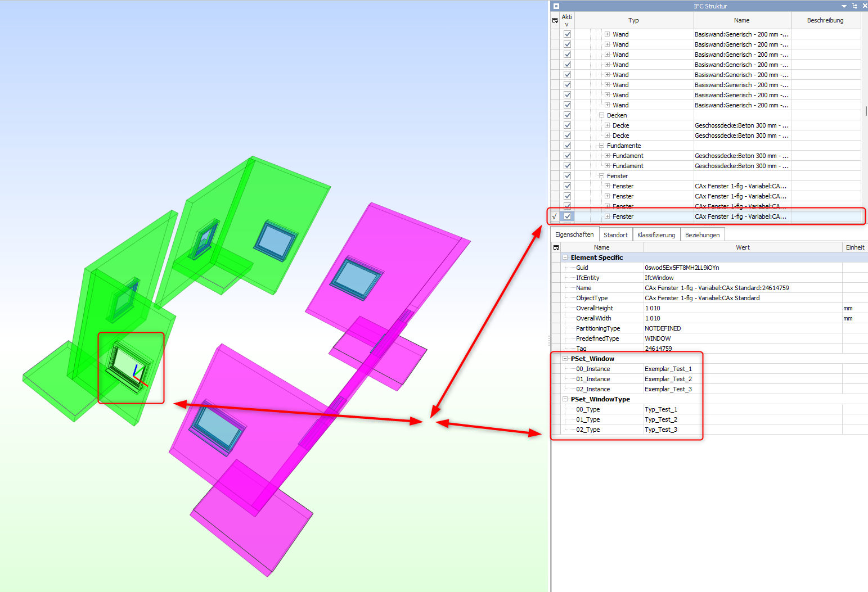Close the IFC Struktur panel
868x592 pixels.
click(865, 6)
